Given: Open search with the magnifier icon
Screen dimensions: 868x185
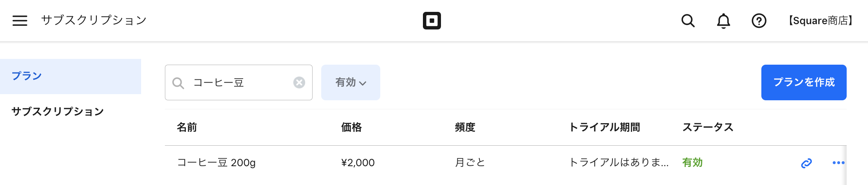Looking at the screenshot, I should point(688,20).
